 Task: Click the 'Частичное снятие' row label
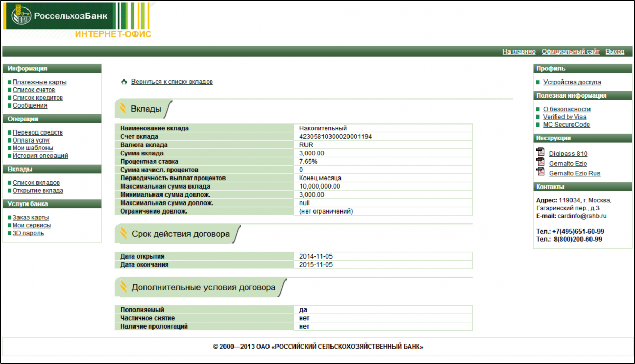pyautogui.click(x=148, y=318)
